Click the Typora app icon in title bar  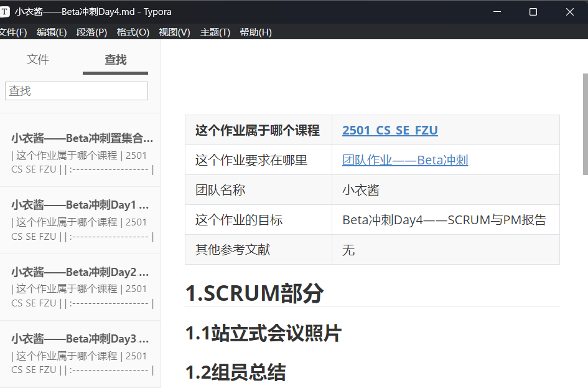click(x=4, y=12)
